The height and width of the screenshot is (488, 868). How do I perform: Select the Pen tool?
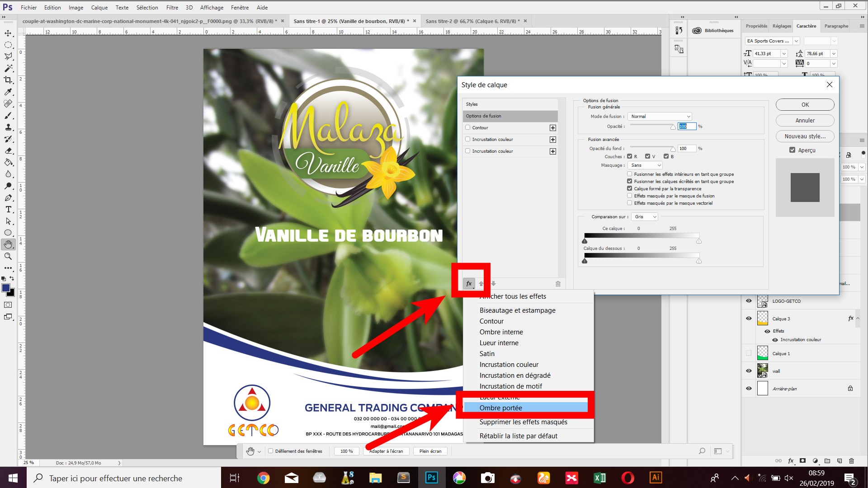[x=8, y=197]
